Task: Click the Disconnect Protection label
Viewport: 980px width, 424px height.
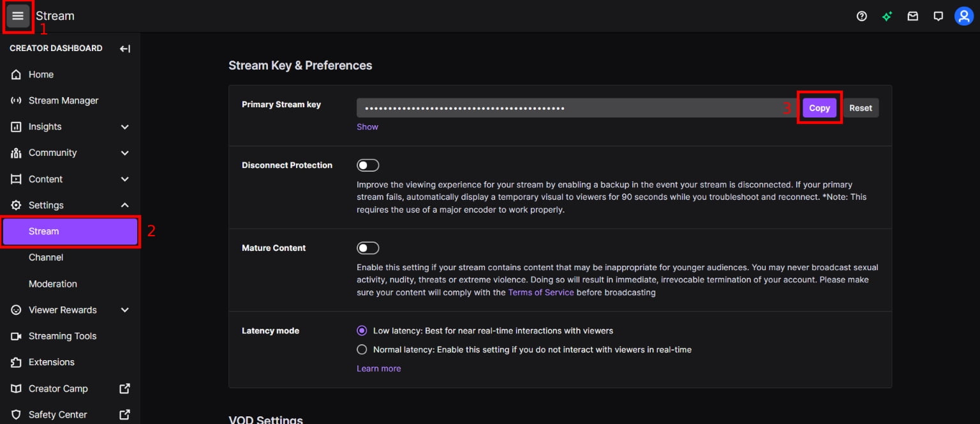Action: click(287, 165)
